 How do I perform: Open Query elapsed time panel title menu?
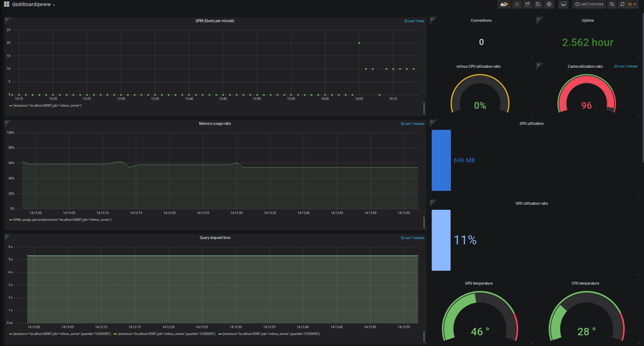point(215,238)
